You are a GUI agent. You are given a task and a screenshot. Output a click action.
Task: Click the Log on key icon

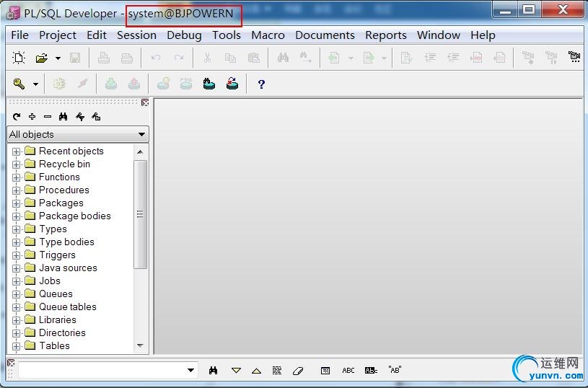19,84
